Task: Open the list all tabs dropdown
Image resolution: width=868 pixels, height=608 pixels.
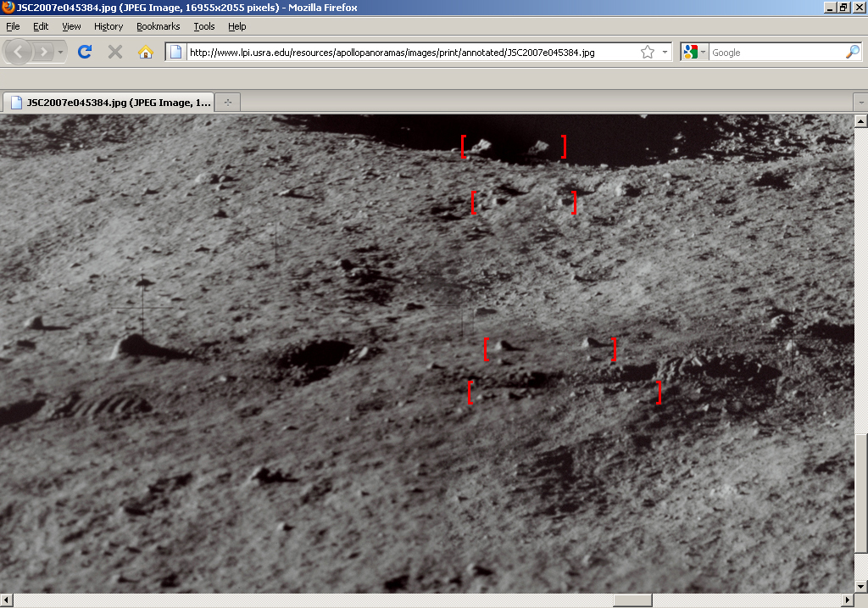Action: point(861,103)
